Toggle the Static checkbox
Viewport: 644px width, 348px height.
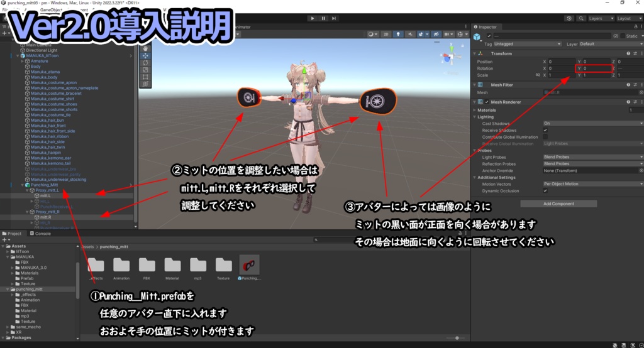coord(622,36)
